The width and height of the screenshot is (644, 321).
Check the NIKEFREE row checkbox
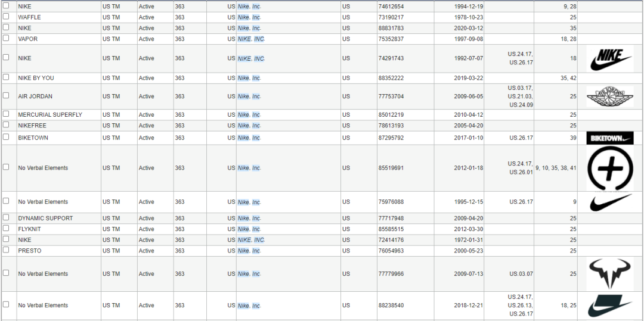6,124
